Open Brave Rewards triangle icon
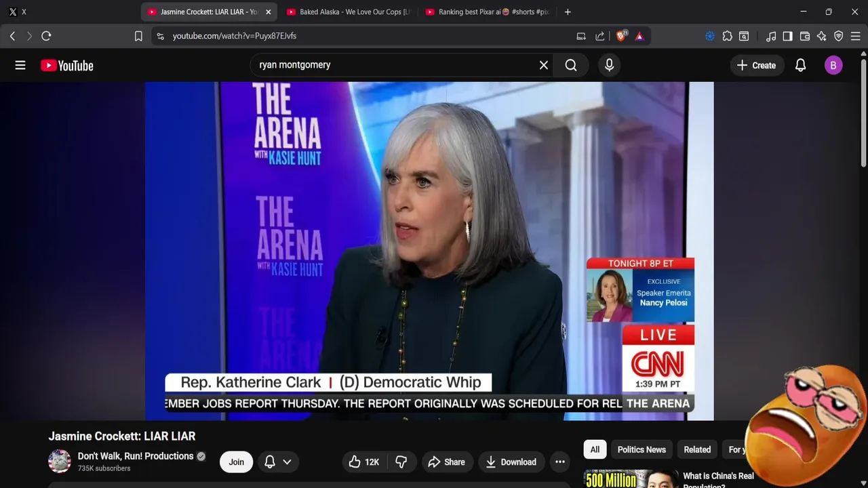This screenshot has height=488, width=868. pos(639,36)
